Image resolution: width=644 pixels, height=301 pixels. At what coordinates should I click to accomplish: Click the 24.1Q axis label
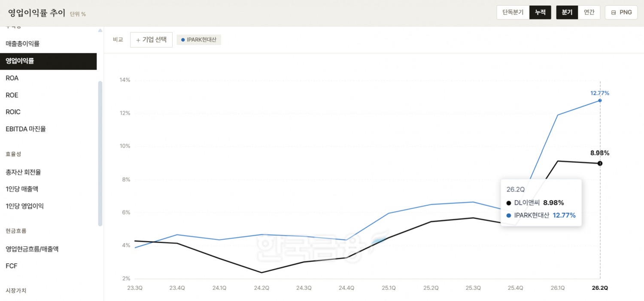point(219,288)
